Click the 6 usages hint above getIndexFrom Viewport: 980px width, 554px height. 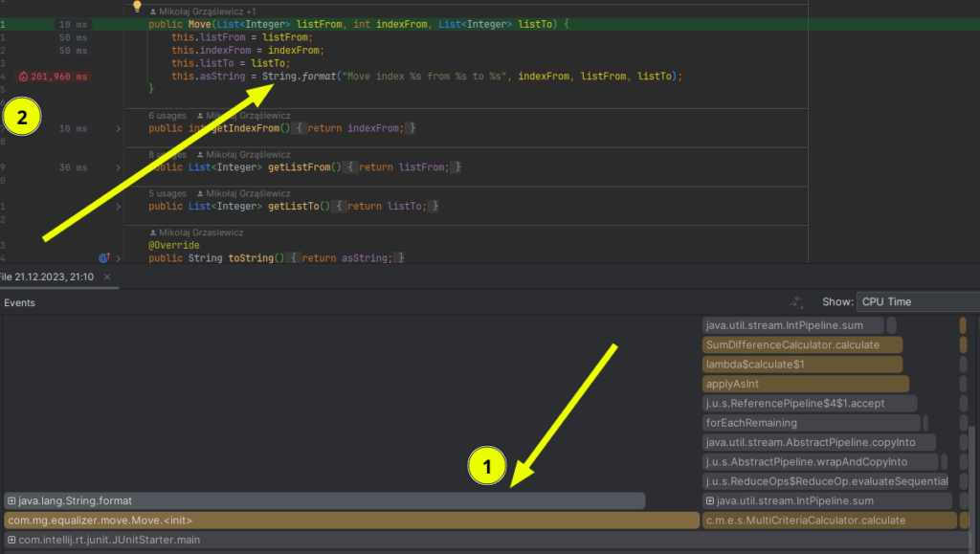[x=167, y=116]
